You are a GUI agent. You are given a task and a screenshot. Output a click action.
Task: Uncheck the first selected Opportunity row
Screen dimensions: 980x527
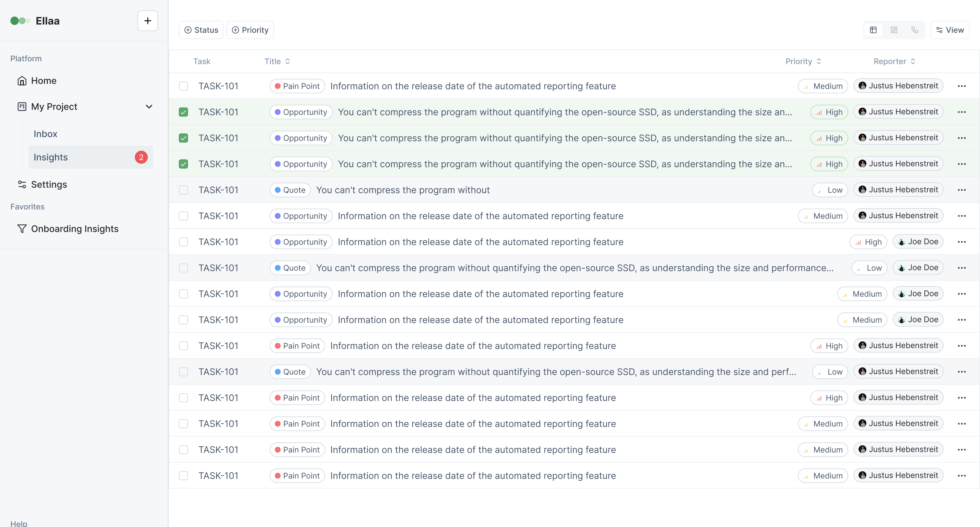click(x=183, y=112)
